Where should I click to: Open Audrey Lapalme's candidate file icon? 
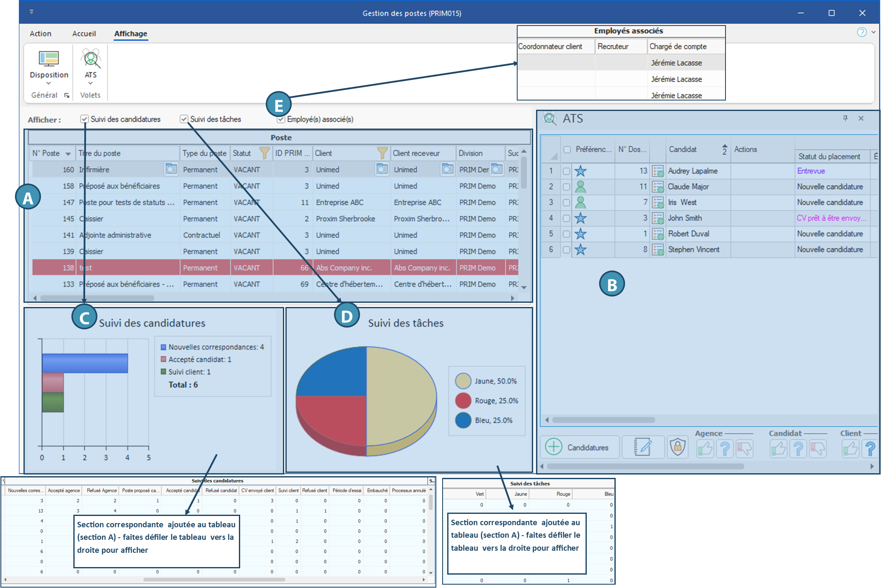coord(658,171)
